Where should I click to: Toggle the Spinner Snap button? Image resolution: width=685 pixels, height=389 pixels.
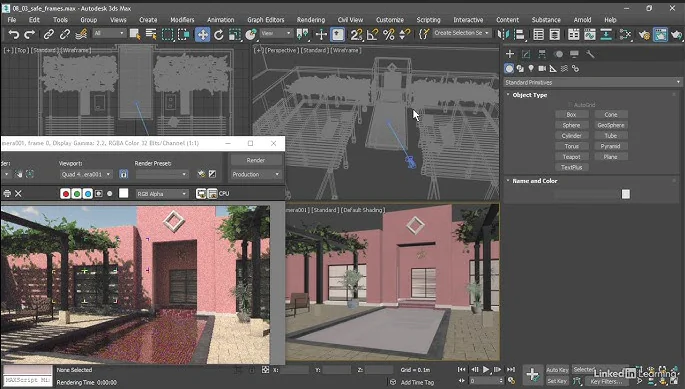pos(405,34)
